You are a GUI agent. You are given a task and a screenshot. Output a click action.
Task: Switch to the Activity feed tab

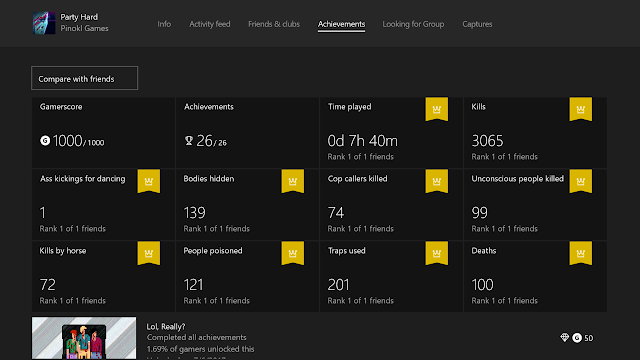point(209,24)
